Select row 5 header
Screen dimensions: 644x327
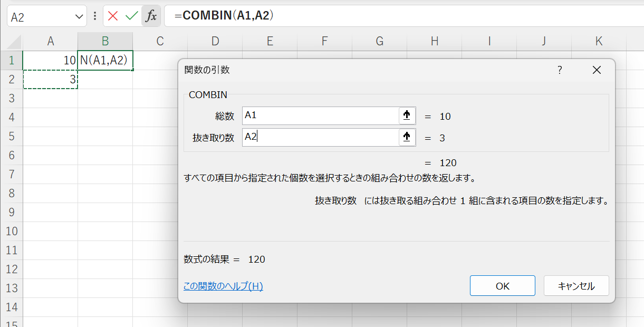click(x=12, y=136)
